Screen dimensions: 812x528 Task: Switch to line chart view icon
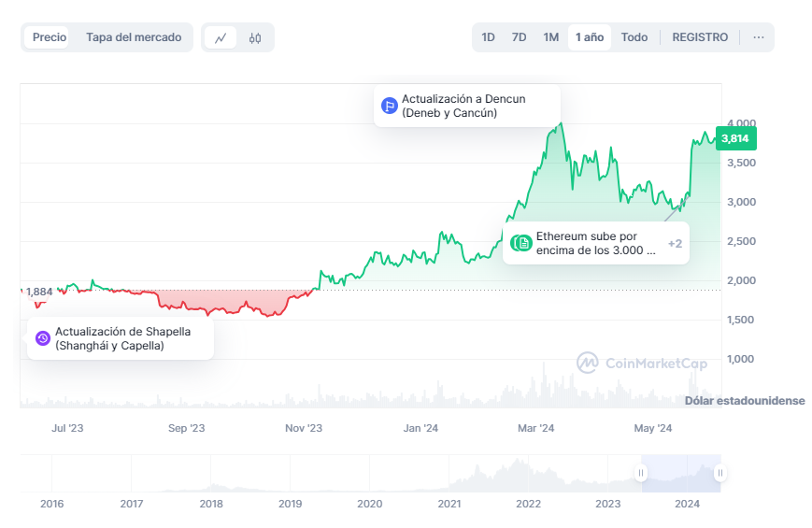[221, 38]
